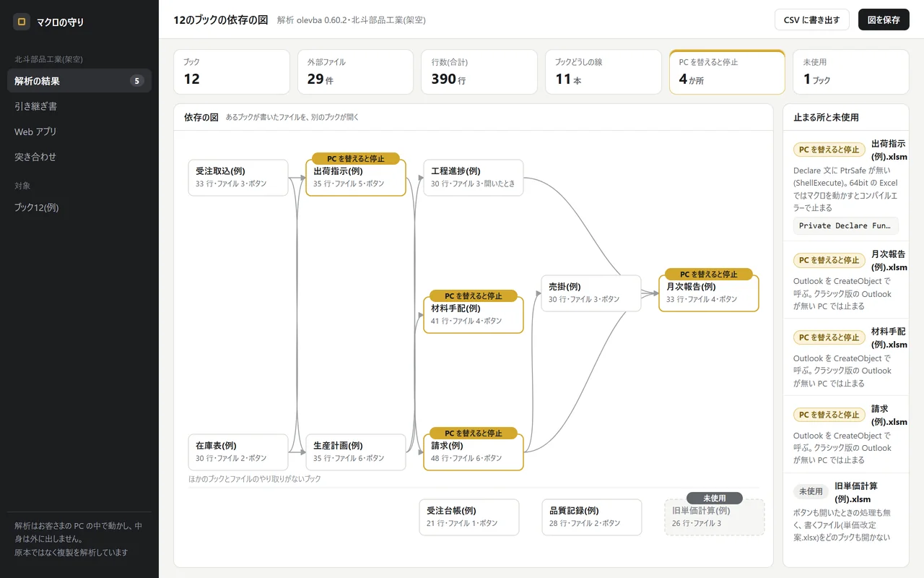Click the 売掛(例) graph node

(591, 293)
